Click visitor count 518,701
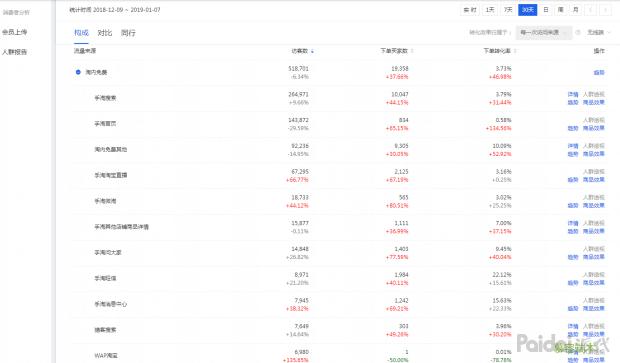Screen dimensions: 620x363 coord(299,68)
